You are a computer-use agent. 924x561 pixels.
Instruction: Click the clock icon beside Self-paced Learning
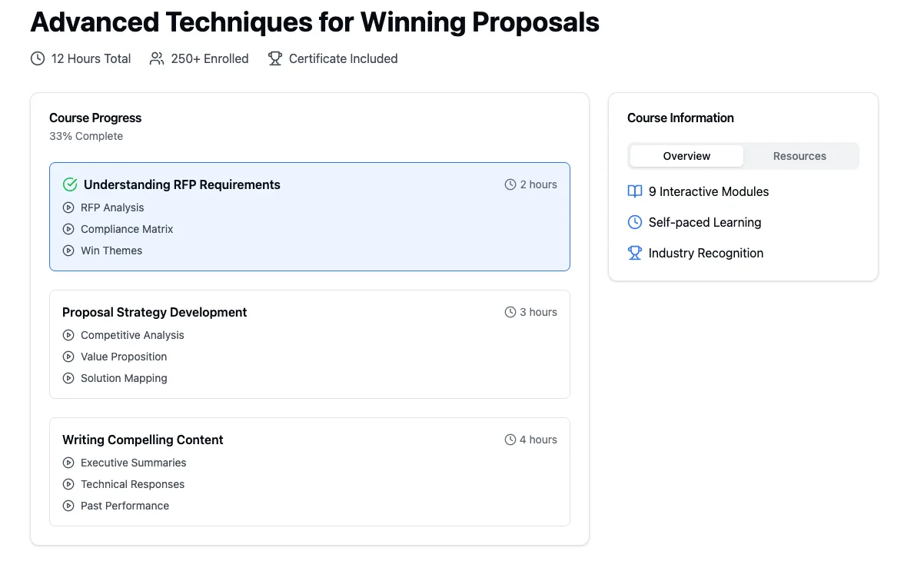[x=635, y=222]
